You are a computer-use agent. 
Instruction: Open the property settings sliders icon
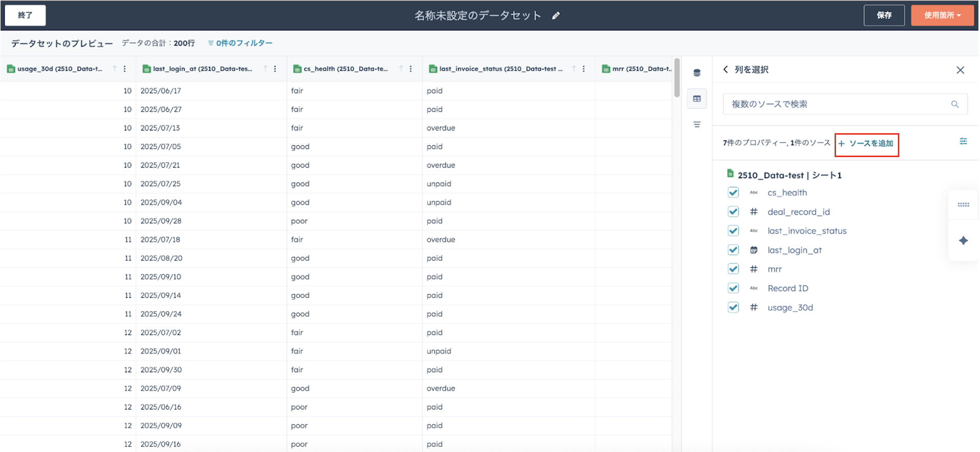coord(963,141)
